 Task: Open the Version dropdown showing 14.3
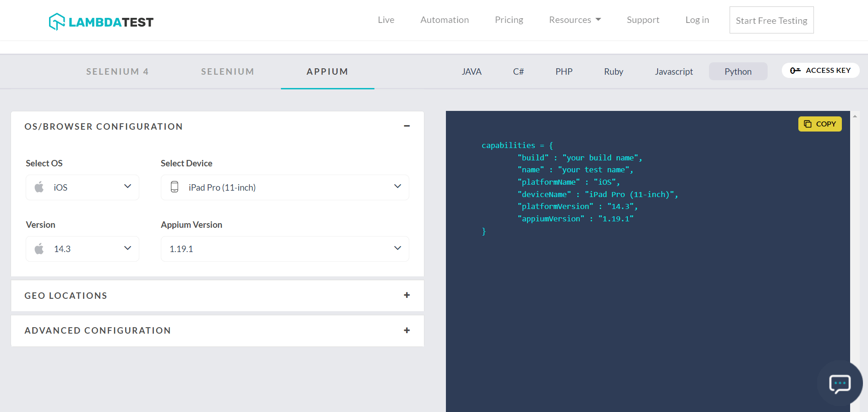(82, 248)
